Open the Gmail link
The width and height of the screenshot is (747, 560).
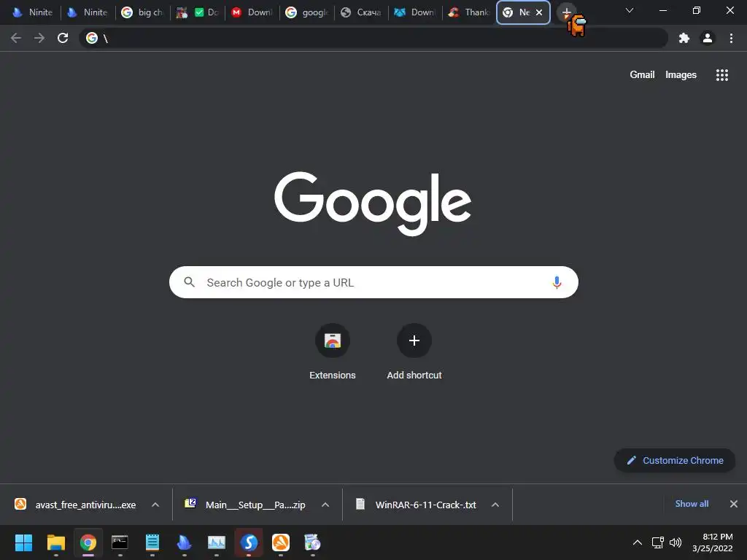coord(642,75)
